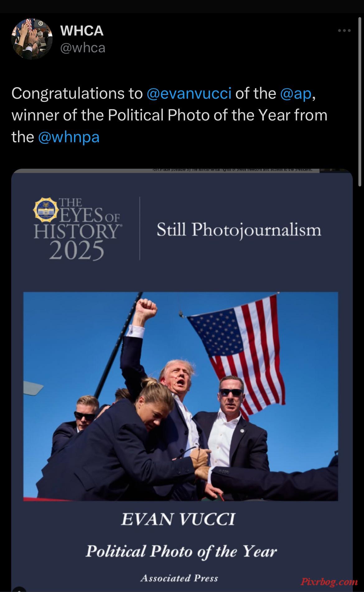The image size is (364, 592).
Task: Click the Political Photo of the Year text
Action: click(181, 551)
